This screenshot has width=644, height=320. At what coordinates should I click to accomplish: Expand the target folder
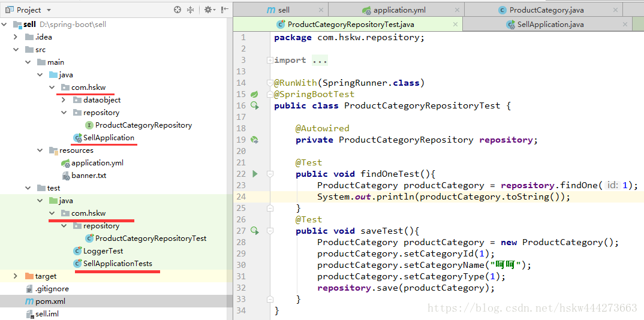16,276
